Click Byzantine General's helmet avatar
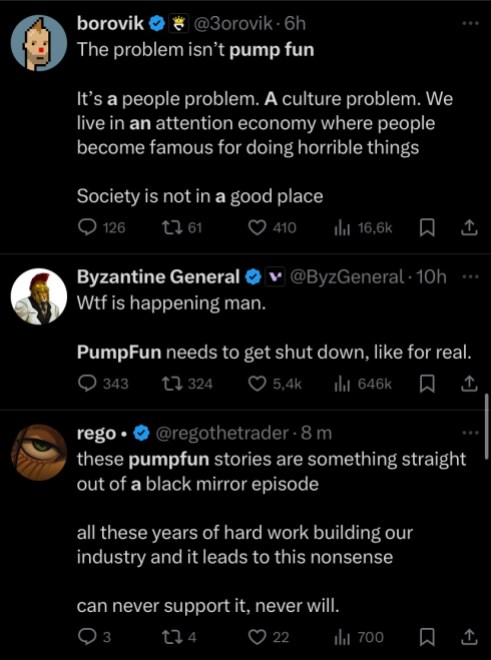Image resolution: width=491 pixels, height=660 pixels. [x=39, y=296]
